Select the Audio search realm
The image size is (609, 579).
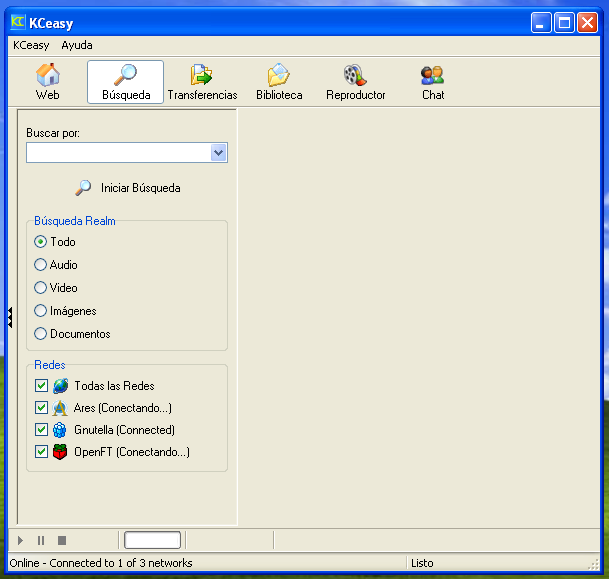point(40,265)
